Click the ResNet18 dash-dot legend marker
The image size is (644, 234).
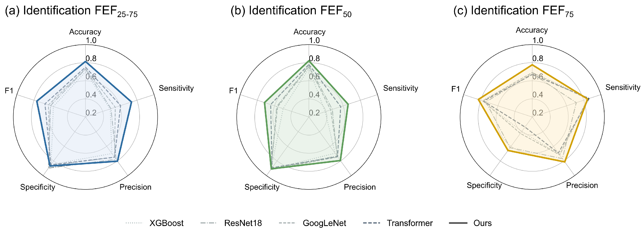(209, 223)
